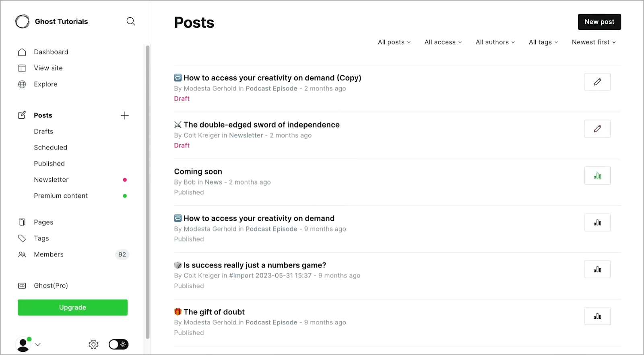Viewport: 644px width, 355px height.
Task: Go to Dashboard in sidebar
Action: coord(51,52)
